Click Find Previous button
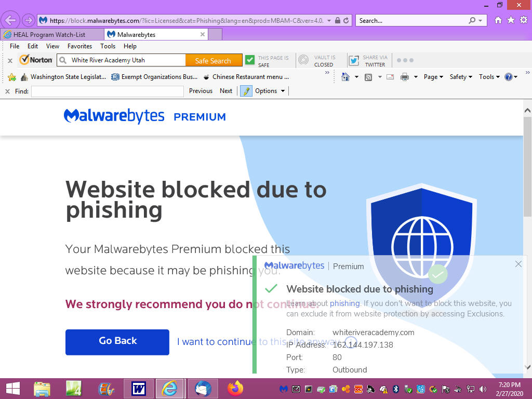This screenshot has height=399, width=532. (201, 91)
